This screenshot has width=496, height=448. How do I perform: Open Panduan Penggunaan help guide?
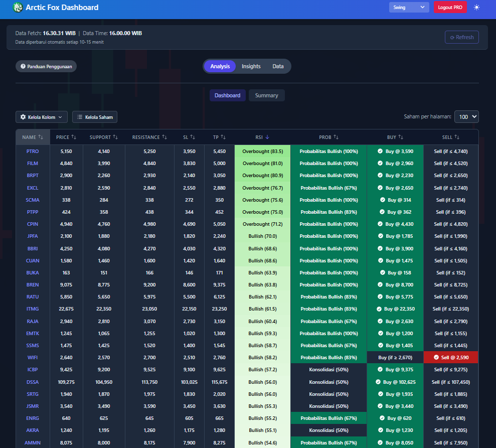[46, 66]
